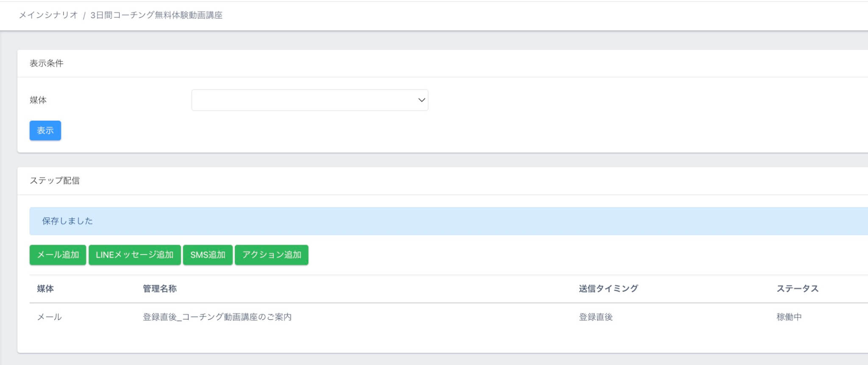Screen dimensions: 868x365
Task: Click the SMS追加 button
Action: click(208, 255)
